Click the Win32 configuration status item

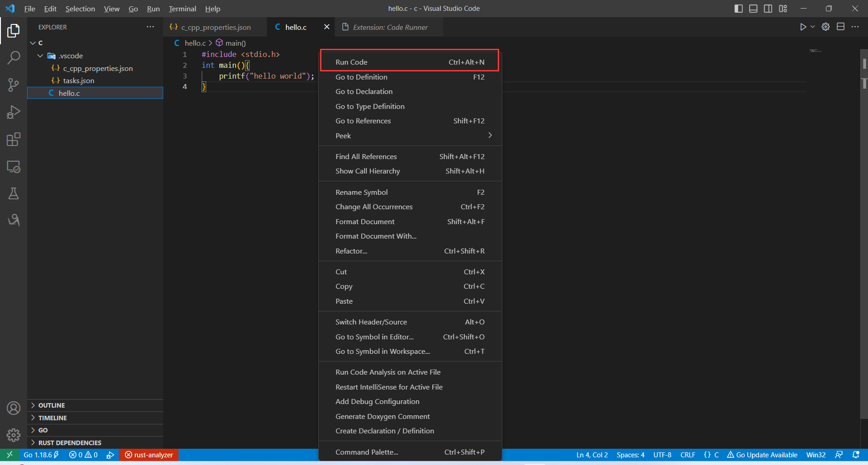(816, 455)
